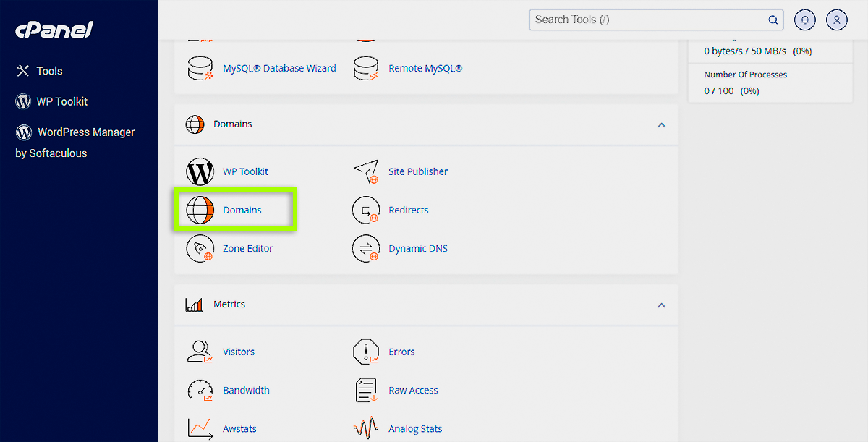Click the Metrics bar chart icon
This screenshot has width=868, height=442.
click(x=195, y=305)
